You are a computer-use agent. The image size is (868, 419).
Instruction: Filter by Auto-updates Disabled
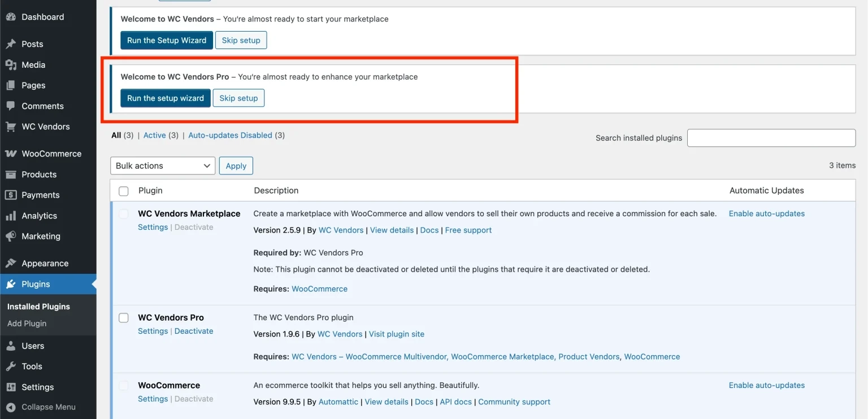point(230,136)
